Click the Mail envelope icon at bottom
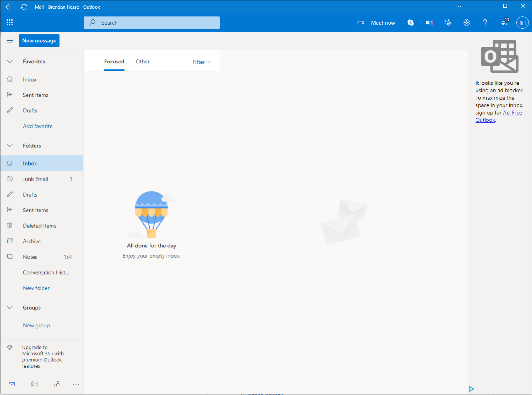 click(x=12, y=384)
